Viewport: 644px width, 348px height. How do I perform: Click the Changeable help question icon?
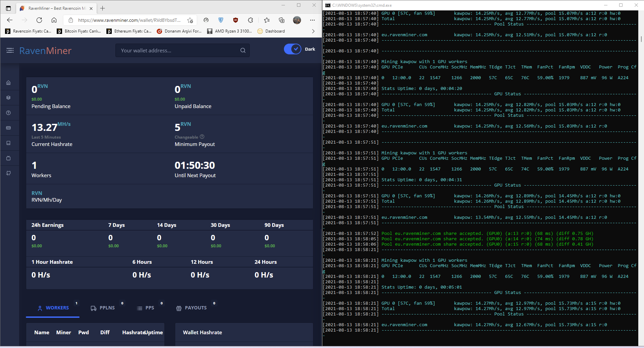[x=202, y=137]
